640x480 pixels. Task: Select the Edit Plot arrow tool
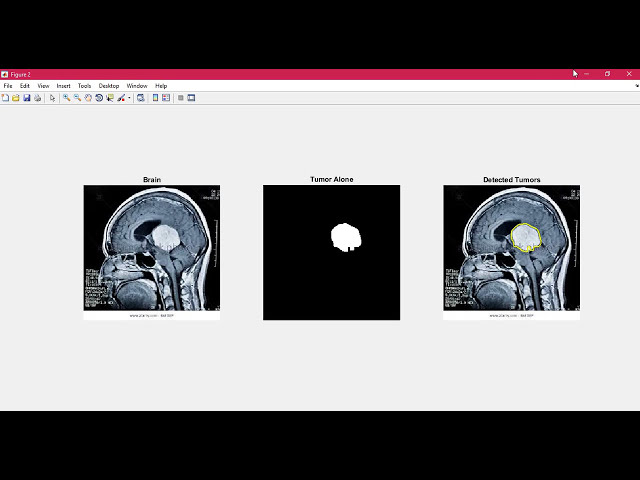pyautogui.click(x=52, y=98)
